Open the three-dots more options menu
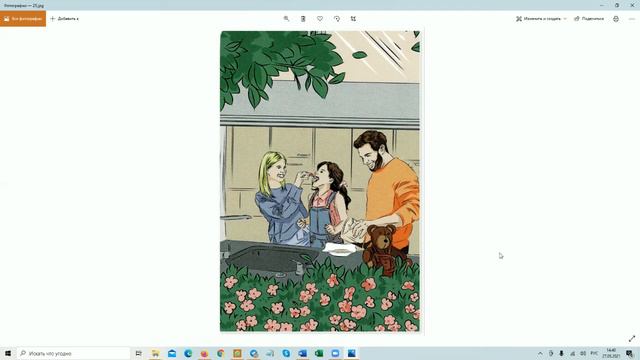Viewport: 640px width, 360px height. (x=632, y=19)
